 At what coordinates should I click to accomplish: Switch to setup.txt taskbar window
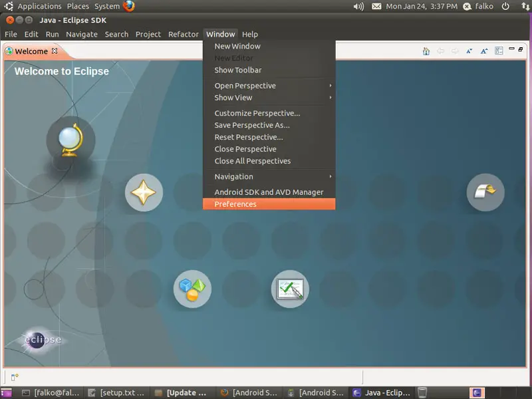116,393
